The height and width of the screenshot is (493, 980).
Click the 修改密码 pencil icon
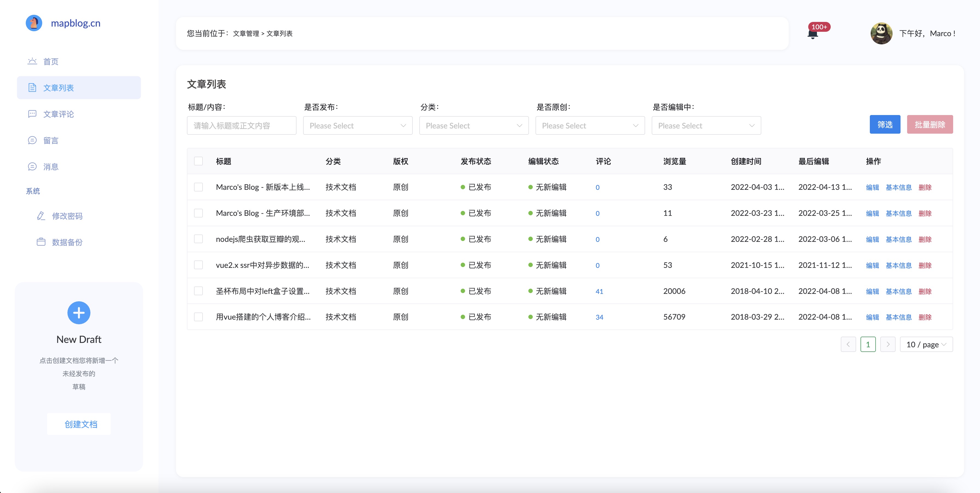tap(41, 216)
